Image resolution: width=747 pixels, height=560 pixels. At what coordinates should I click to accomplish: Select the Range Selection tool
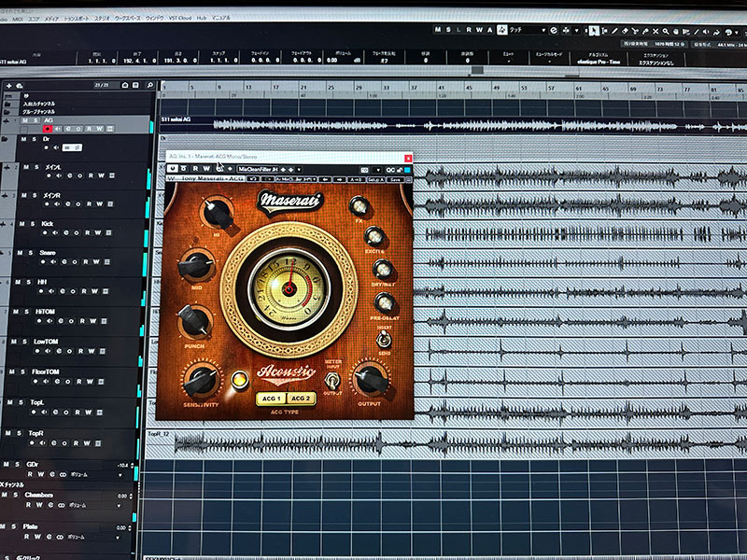tap(604, 32)
